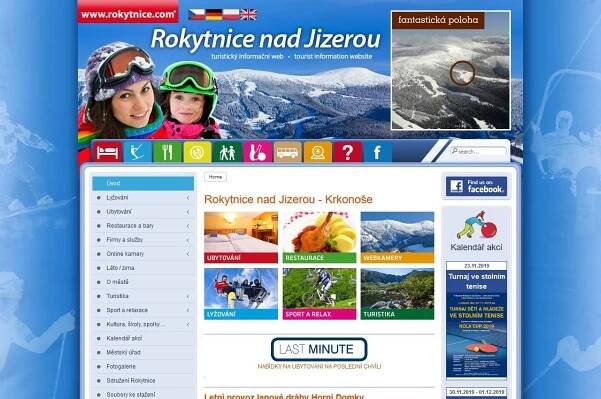This screenshot has width=601, height=399.
Task: Expand the Restaurace a bary submenu arrow
Action: pyautogui.click(x=188, y=226)
